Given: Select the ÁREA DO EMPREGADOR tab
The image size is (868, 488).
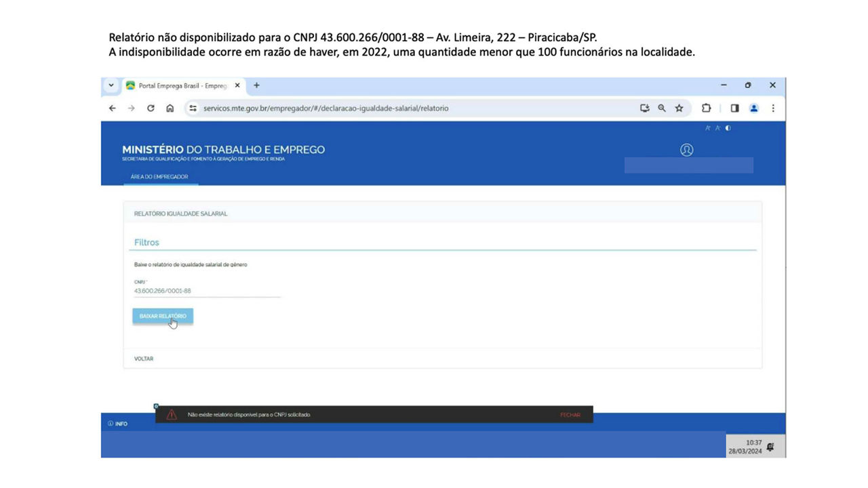Looking at the screenshot, I should click(161, 176).
